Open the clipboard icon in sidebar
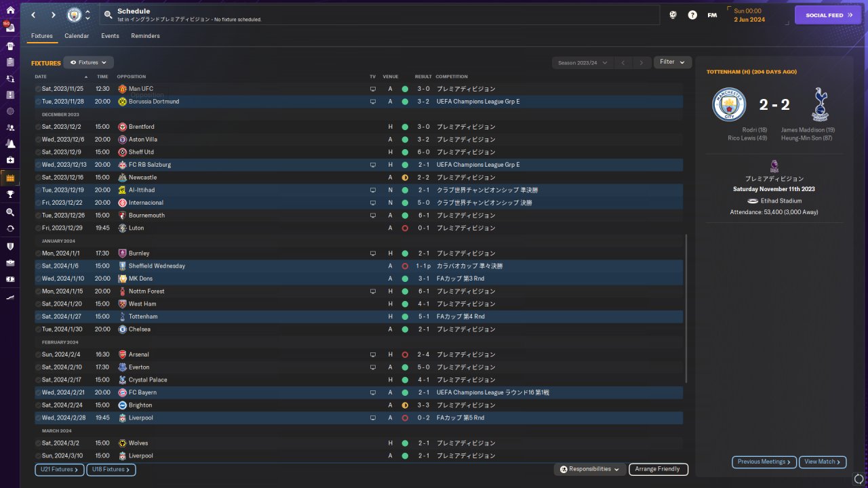868x488 pixels. pyautogui.click(x=10, y=62)
